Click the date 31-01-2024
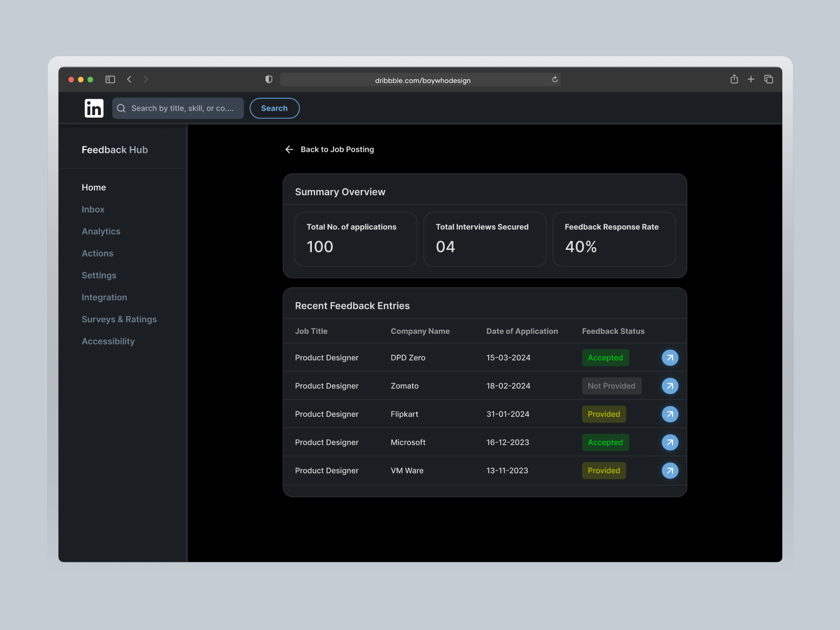This screenshot has height=630, width=840. tap(508, 414)
